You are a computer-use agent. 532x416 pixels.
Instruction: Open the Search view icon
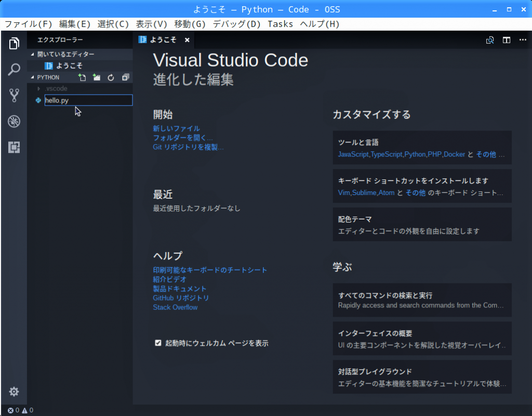click(x=14, y=69)
